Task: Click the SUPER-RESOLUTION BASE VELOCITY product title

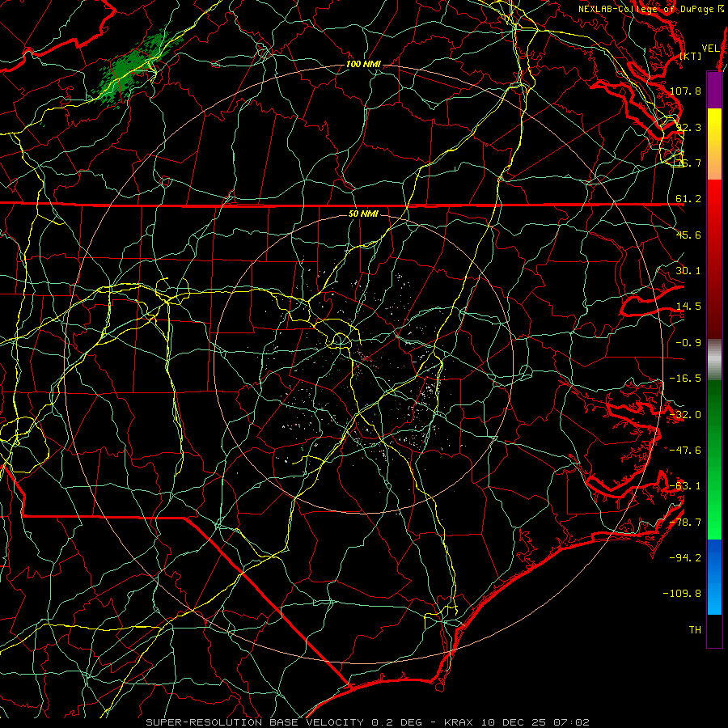Action: pos(255,722)
